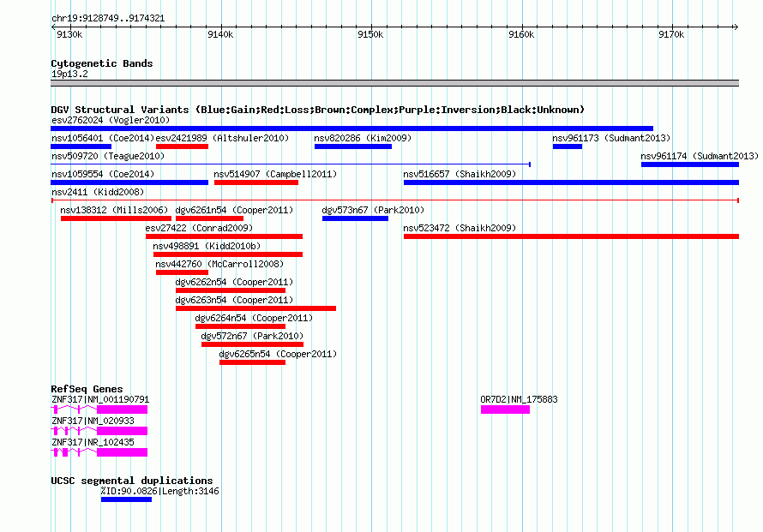Image resolution: width=763 pixels, height=532 pixels.
Task: Click the dgv6261n54 (Cooper2011) label
Action: coord(234,210)
